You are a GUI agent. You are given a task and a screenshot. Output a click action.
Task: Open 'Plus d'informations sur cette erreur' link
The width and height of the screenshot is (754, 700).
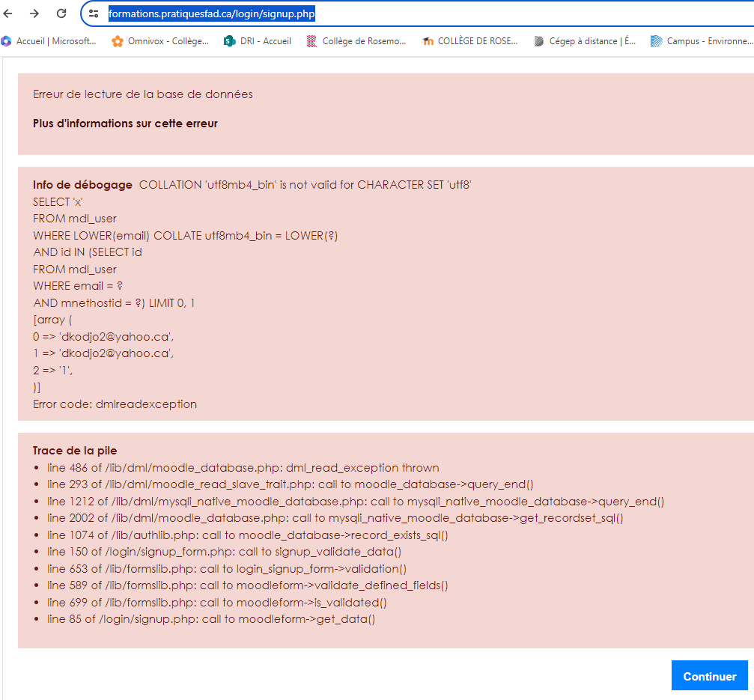[125, 123]
